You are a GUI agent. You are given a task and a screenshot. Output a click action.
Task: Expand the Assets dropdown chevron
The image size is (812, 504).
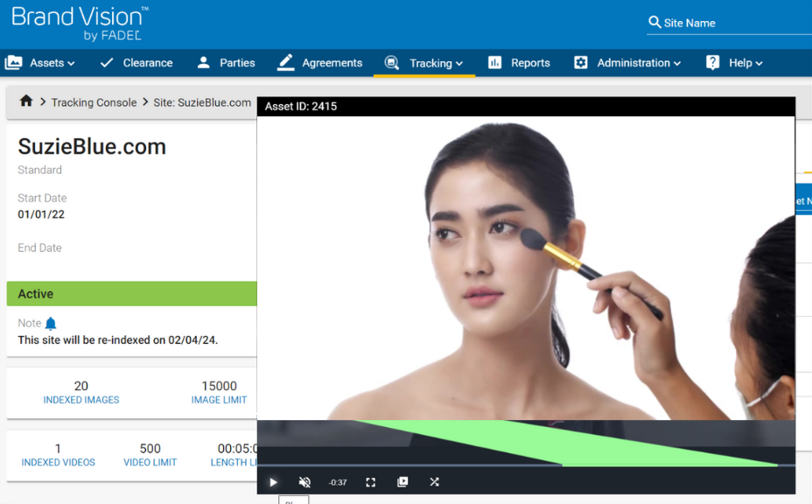(72, 64)
